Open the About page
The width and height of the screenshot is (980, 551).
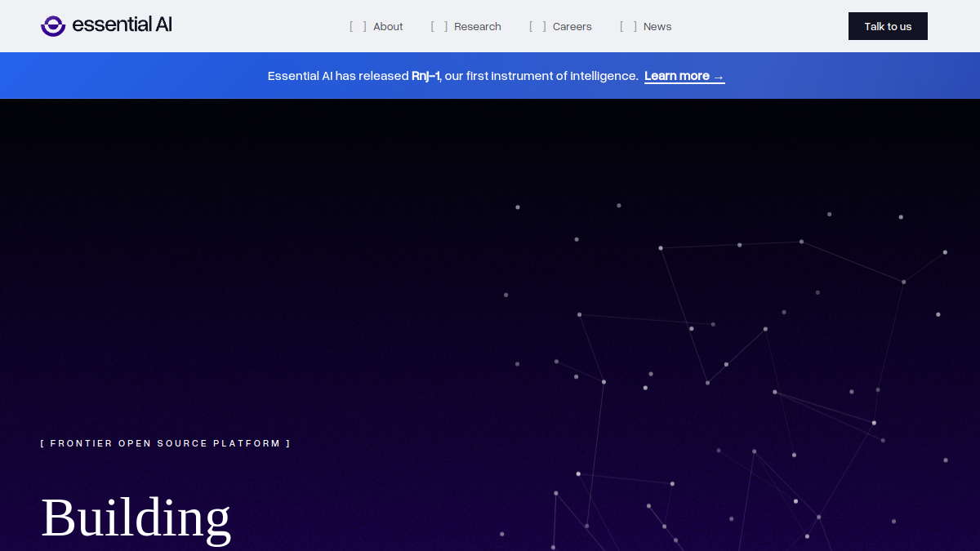coord(388,26)
